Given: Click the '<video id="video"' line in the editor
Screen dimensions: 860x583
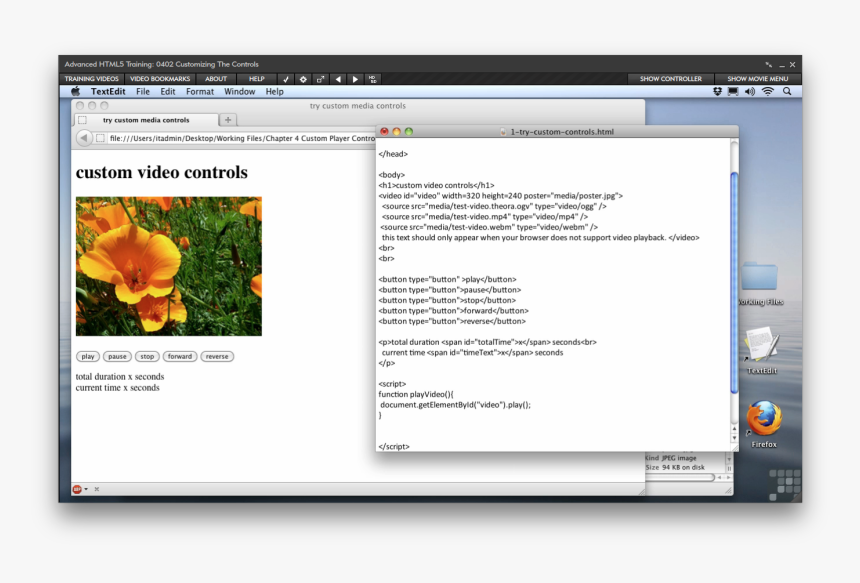Looking at the screenshot, I should coord(501,196).
